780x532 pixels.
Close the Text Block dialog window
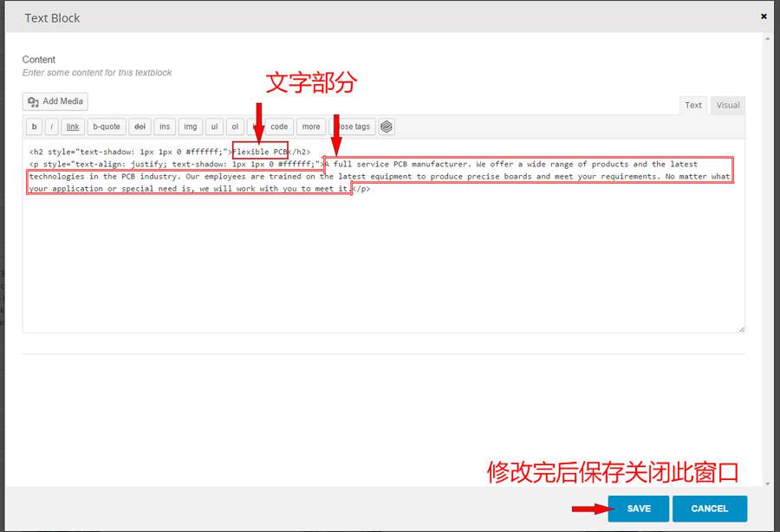[764, 16]
